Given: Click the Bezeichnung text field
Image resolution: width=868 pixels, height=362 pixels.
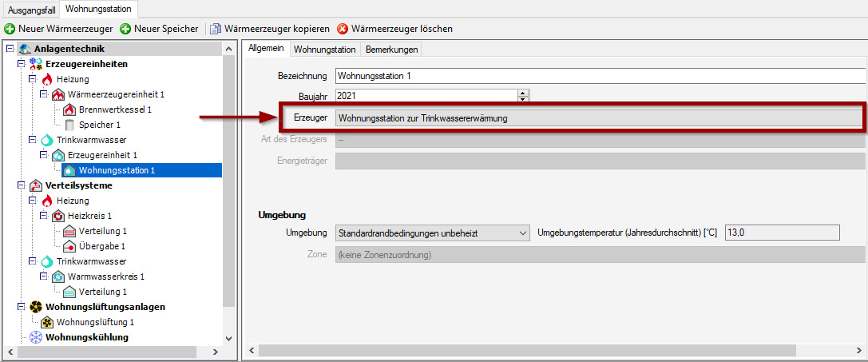Looking at the screenshot, I should (599, 77).
